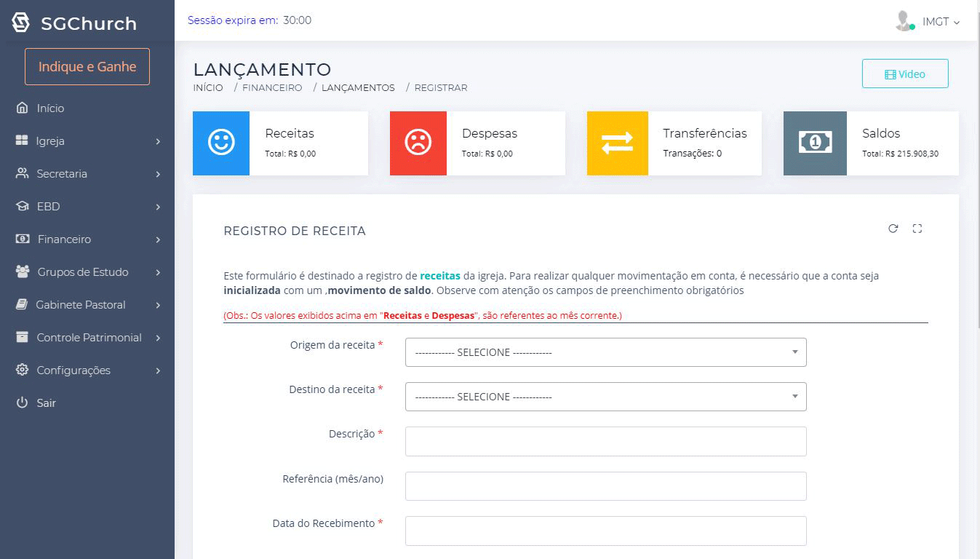Image resolution: width=980 pixels, height=559 pixels.
Task: Click the Grupos de Estudo group icon
Action: pyautogui.click(x=23, y=271)
